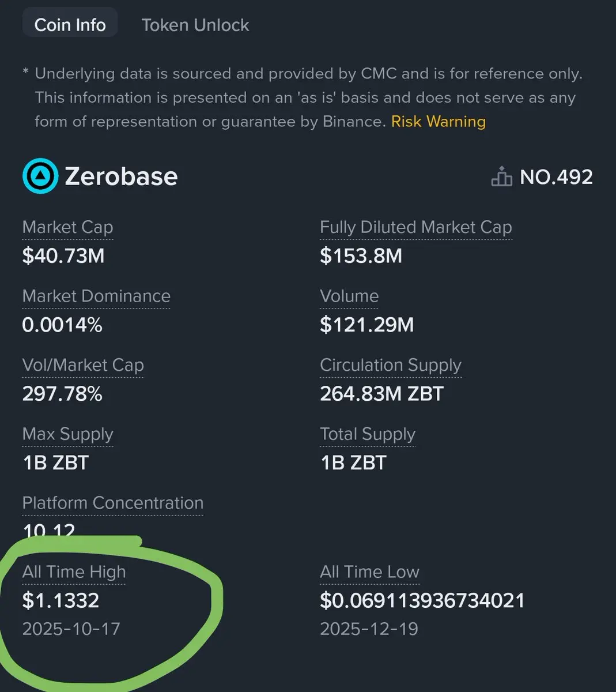Tap the Fully Diluted Market Cap label
The height and width of the screenshot is (692, 616).
click(x=415, y=227)
